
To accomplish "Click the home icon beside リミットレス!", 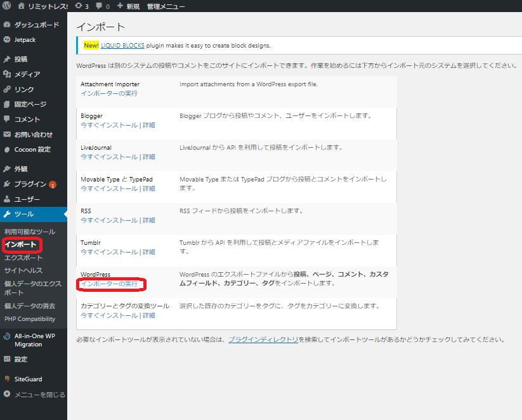I will pyautogui.click(x=22, y=6).
